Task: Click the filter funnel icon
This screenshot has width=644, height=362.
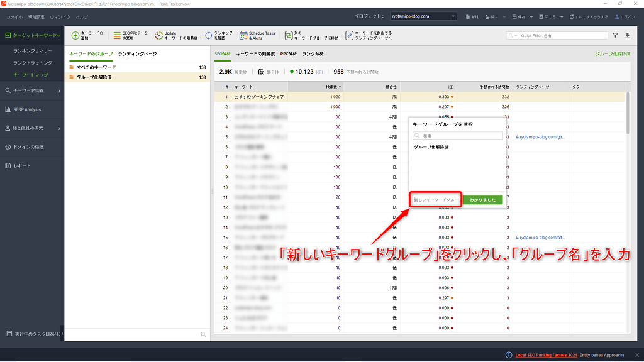Action: [x=615, y=36]
